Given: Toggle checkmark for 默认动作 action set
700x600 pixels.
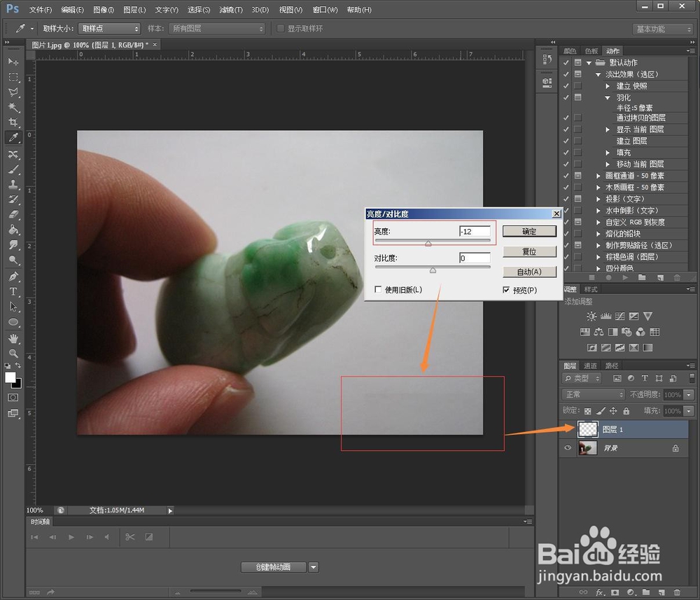Looking at the screenshot, I should 566,62.
